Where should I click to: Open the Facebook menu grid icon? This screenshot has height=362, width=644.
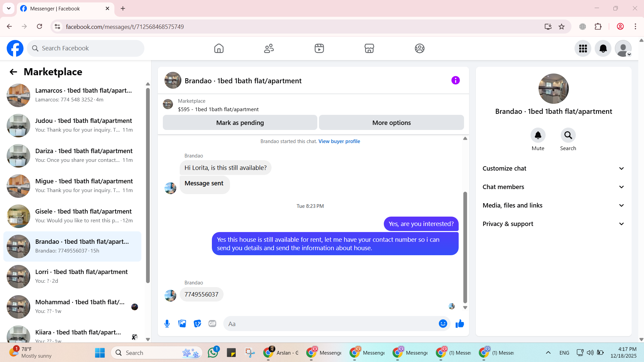click(583, 48)
